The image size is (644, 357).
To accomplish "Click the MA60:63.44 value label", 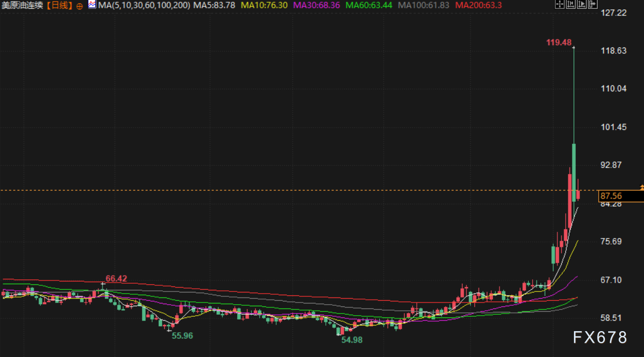I will click(x=369, y=6).
